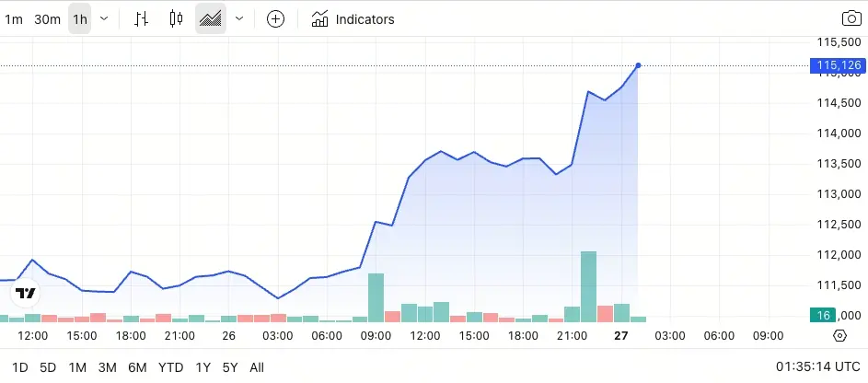
Task: Click the tallest green volume bar
Action: coord(589,285)
